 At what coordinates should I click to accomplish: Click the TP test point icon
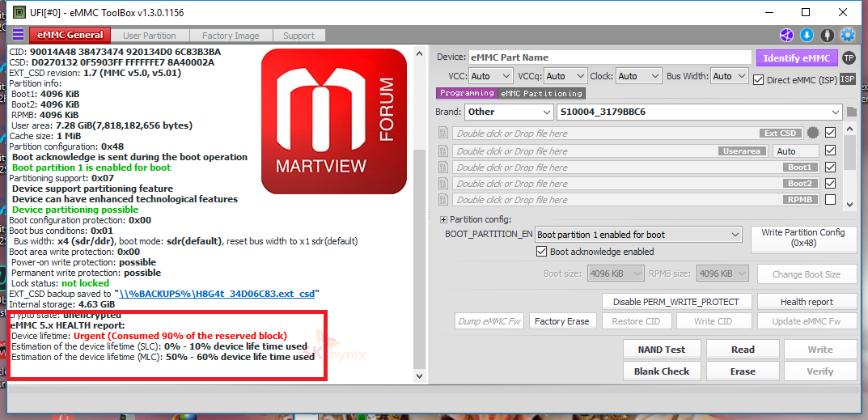tap(848, 57)
